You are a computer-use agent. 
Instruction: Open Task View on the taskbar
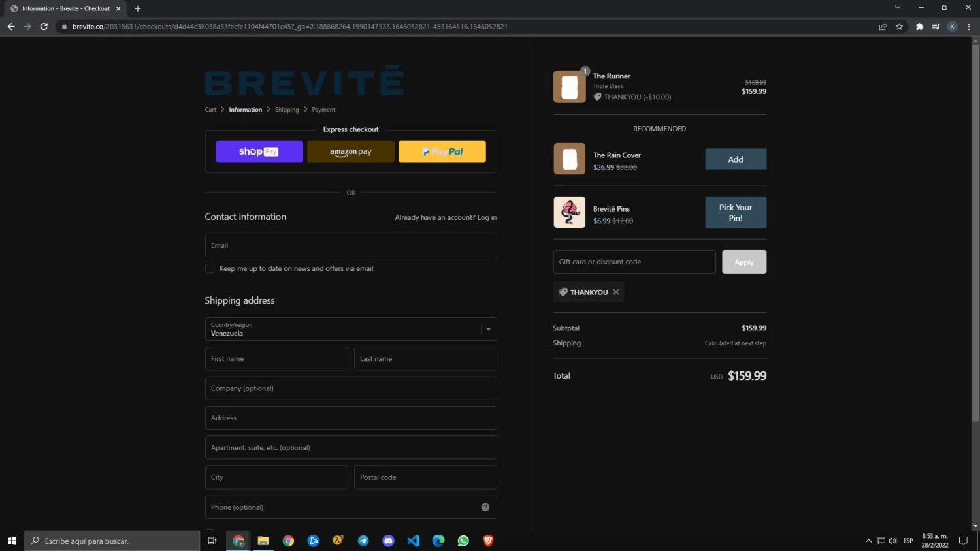(212, 541)
